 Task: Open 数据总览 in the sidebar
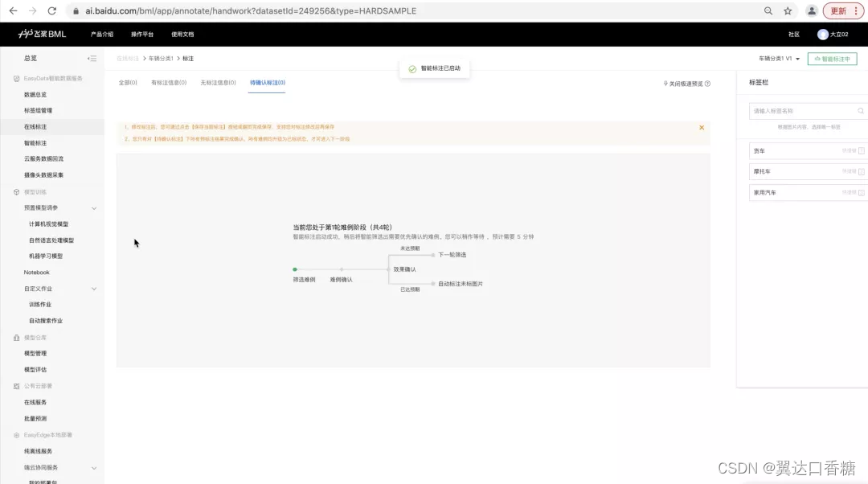35,95
